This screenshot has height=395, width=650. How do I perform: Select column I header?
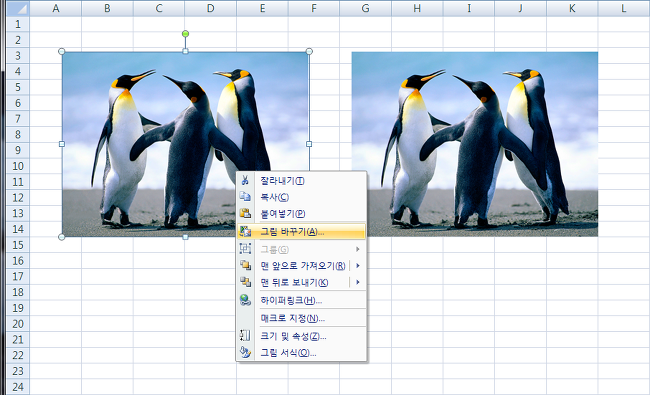coord(468,8)
